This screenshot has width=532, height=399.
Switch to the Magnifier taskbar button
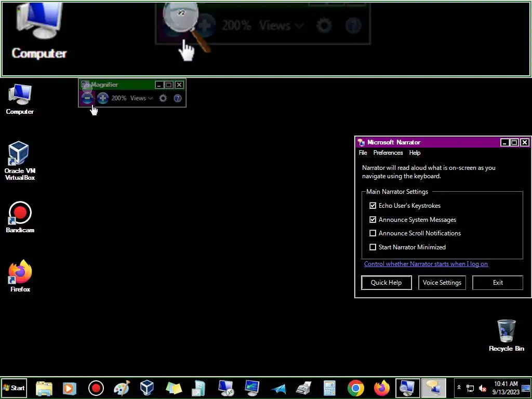click(408, 388)
